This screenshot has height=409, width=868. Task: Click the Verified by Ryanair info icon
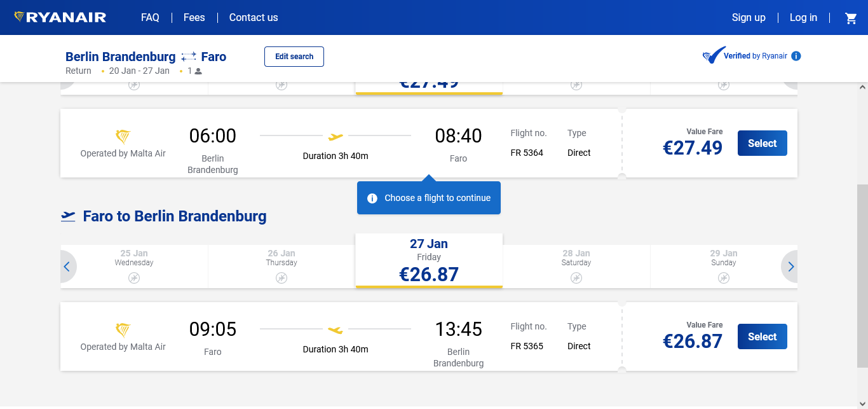796,56
